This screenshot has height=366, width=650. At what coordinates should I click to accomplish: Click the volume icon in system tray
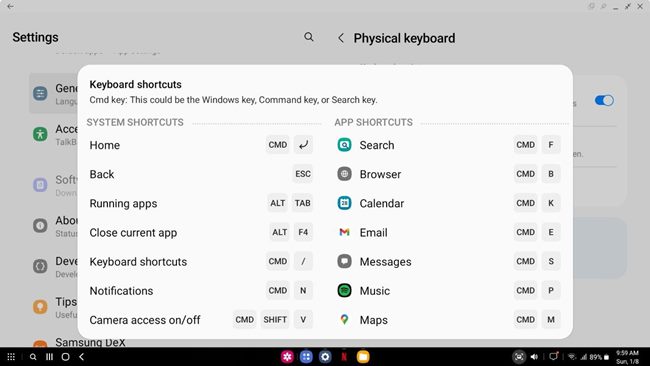535,357
